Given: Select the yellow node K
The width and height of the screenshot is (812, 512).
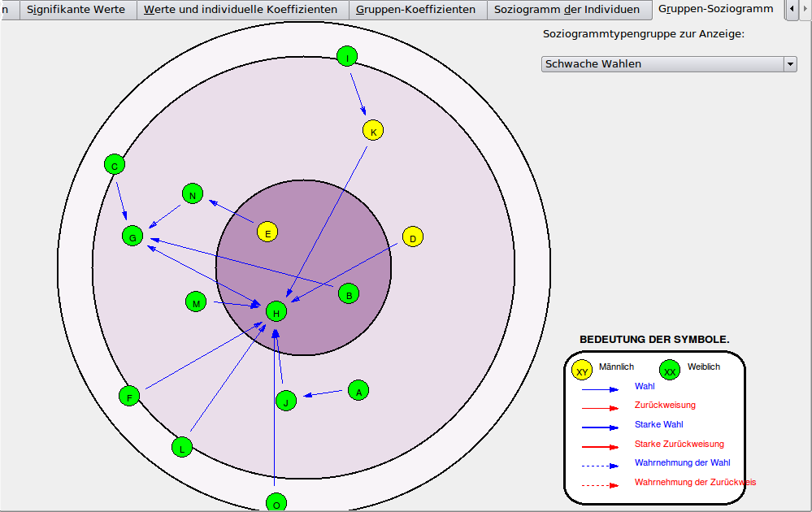Looking at the screenshot, I should (373, 131).
